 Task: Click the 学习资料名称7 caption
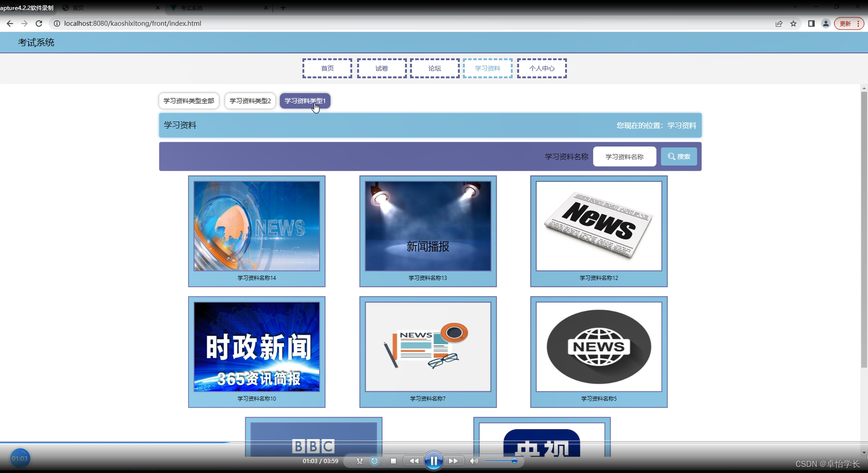coord(428,399)
